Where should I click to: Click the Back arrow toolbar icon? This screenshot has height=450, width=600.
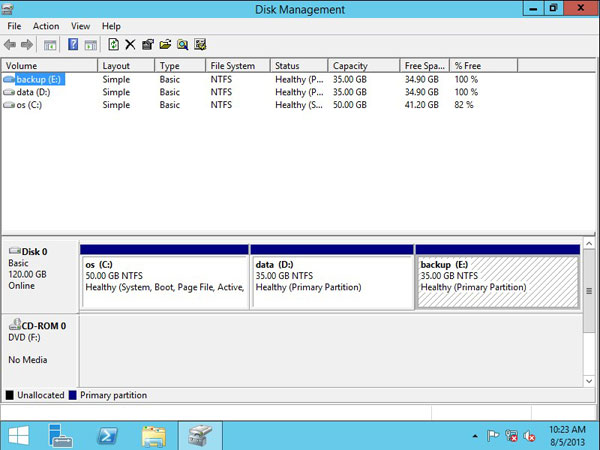coord(10,45)
